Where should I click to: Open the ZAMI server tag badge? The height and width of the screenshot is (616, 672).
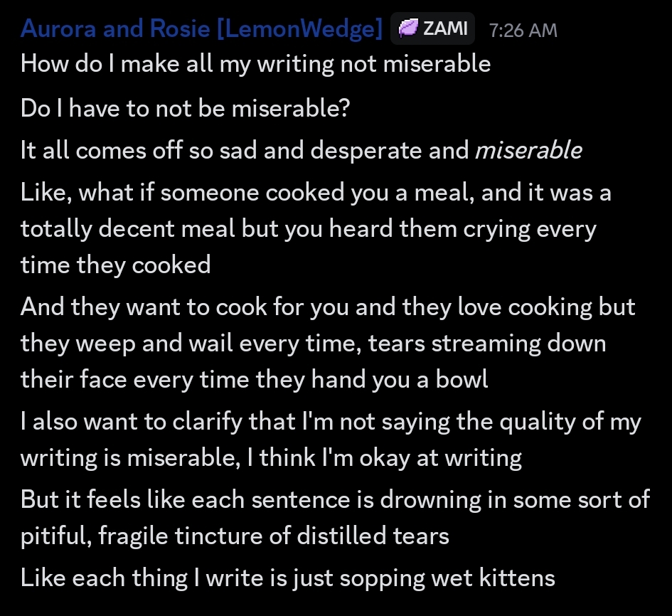(x=432, y=29)
